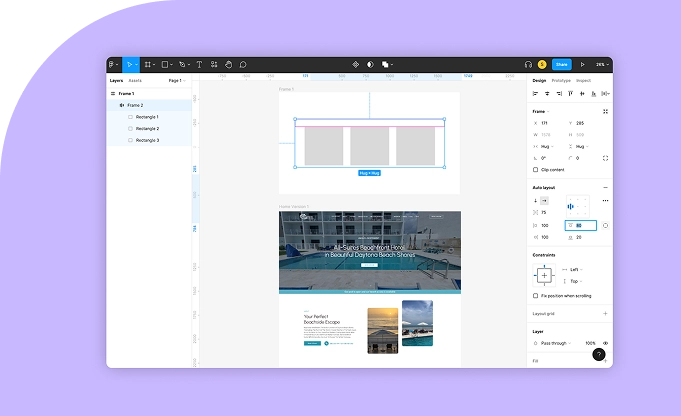681x416 pixels.
Task: Switch to the Prototype tab
Action: click(x=561, y=80)
